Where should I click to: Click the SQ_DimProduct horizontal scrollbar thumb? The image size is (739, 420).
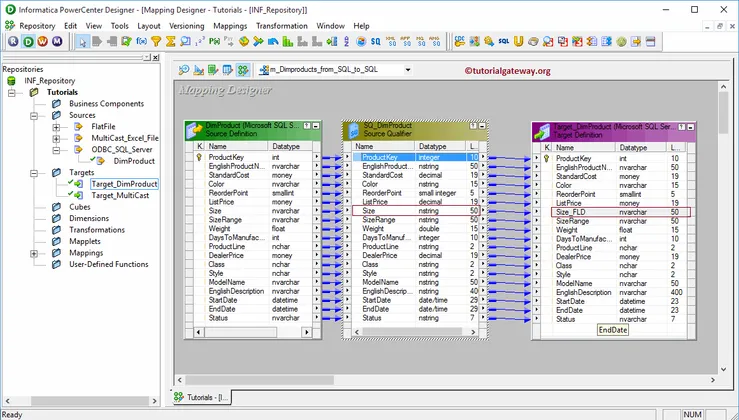point(412,332)
